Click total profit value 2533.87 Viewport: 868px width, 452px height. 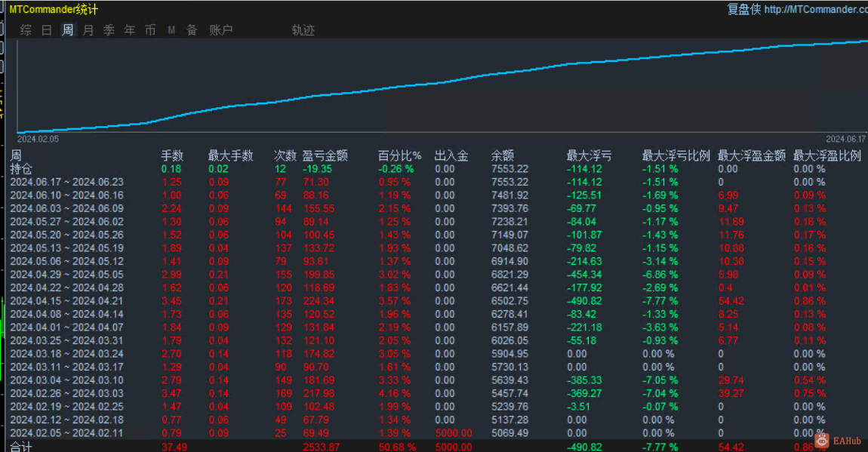pyautogui.click(x=321, y=447)
